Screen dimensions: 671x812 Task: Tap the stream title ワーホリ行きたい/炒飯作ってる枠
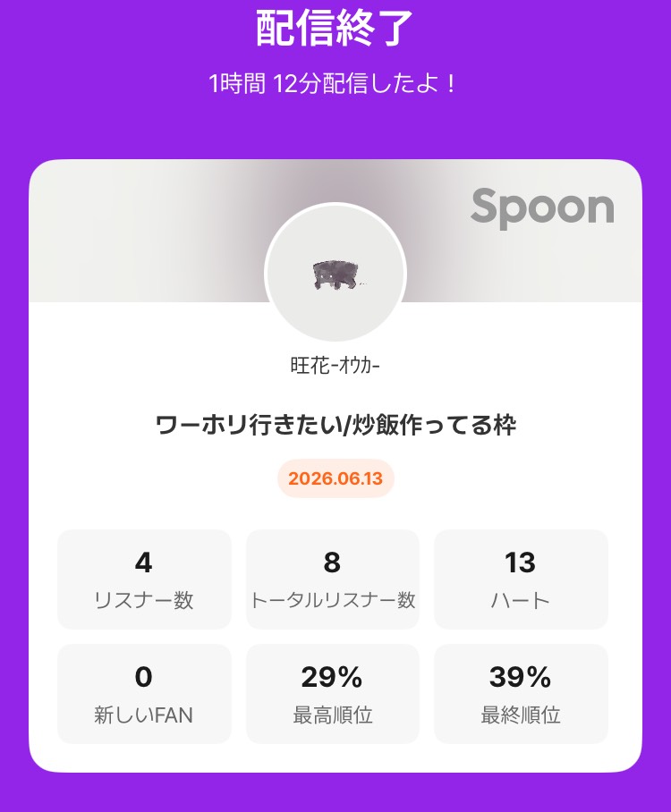tap(335, 426)
